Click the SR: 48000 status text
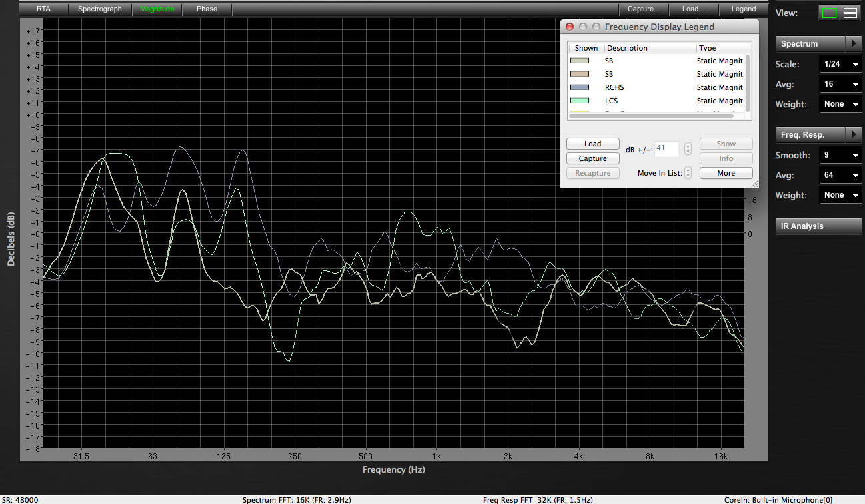Screen dimensions: 865x504 coord(20,499)
